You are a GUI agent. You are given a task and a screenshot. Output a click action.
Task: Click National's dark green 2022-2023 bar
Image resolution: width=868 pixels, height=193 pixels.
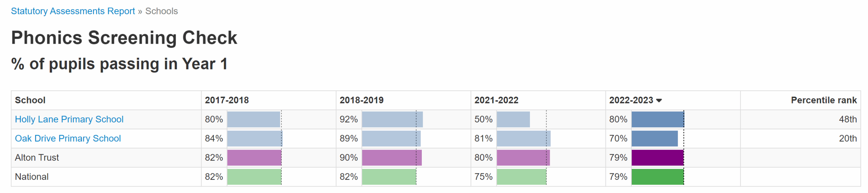(657, 177)
